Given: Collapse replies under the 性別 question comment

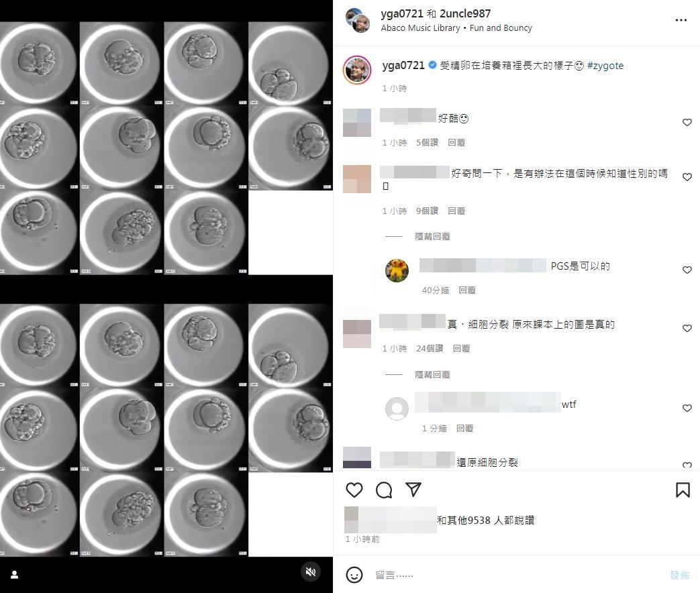Looking at the screenshot, I should (432, 237).
